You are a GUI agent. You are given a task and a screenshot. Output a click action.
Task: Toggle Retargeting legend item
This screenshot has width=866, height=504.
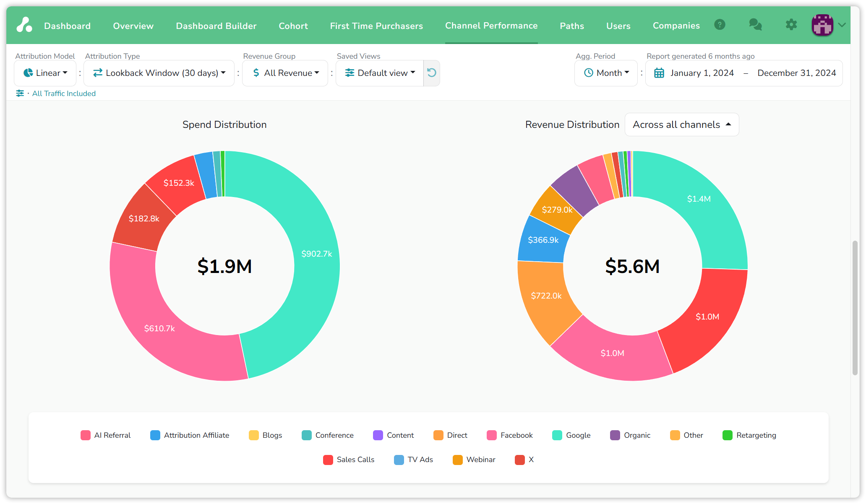(749, 435)
